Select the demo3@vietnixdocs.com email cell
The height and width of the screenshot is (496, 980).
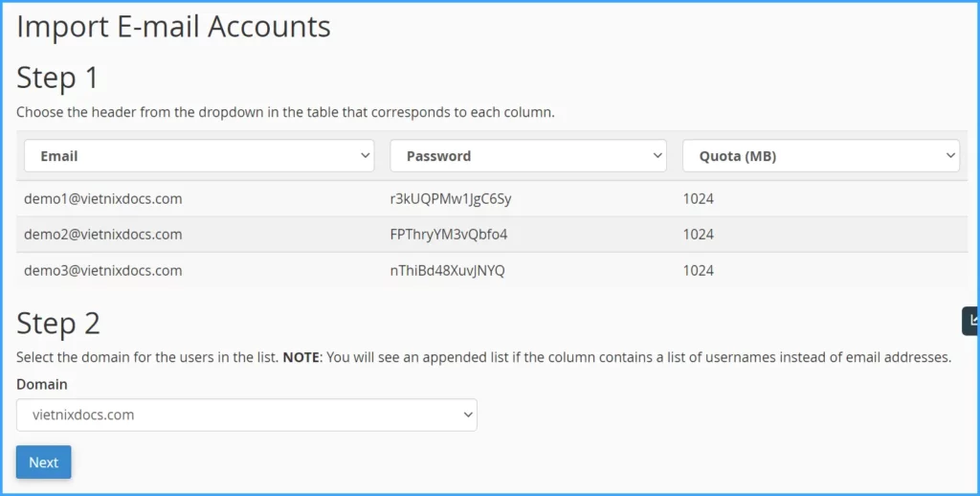[x=103, y=271]
